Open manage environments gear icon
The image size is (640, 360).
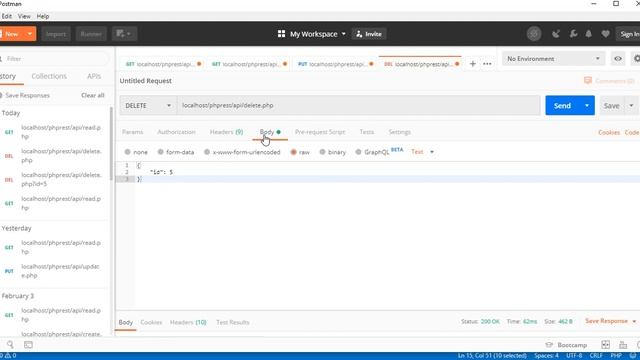(x=636, y=59)
